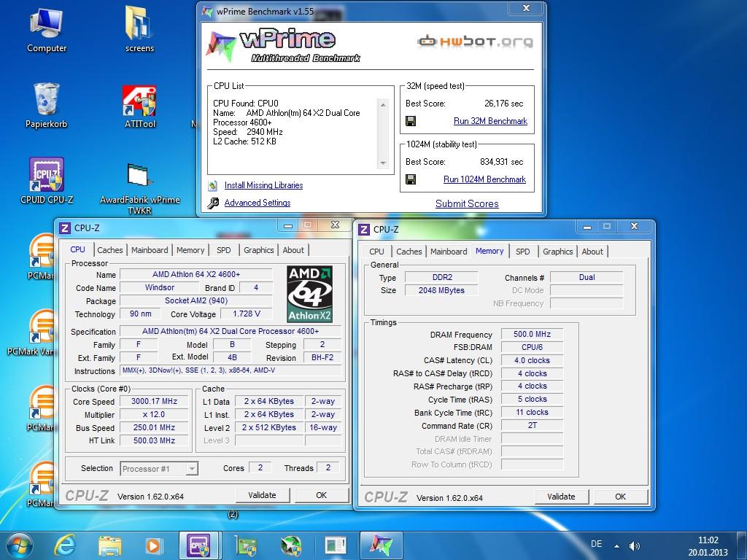Click the Submit Scores link
Screen dimensions: 747x560
pos(467,204)
